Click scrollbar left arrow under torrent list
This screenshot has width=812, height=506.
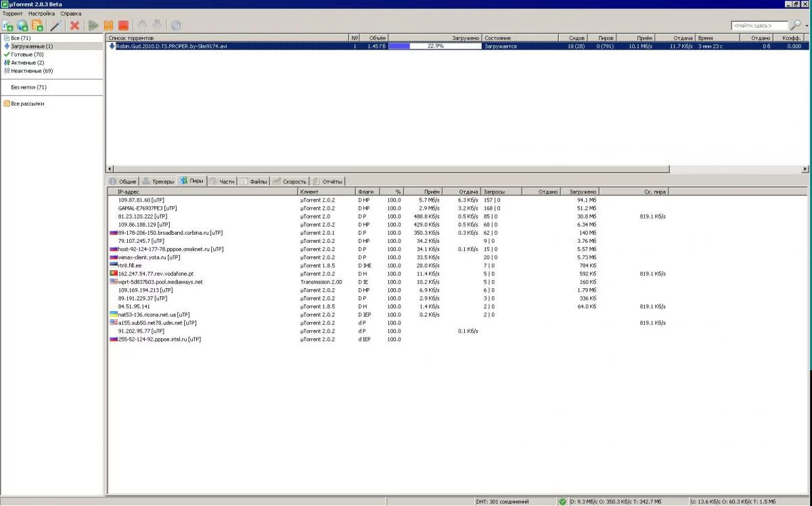tap(109, 168)
